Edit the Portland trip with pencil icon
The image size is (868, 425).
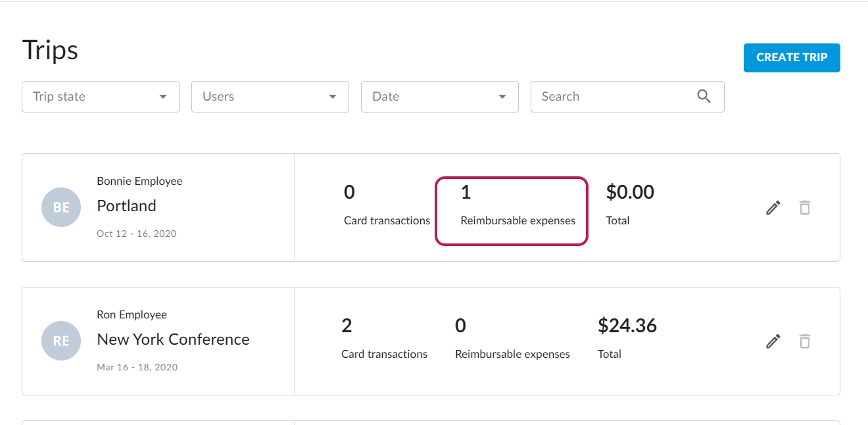[773, 208]
